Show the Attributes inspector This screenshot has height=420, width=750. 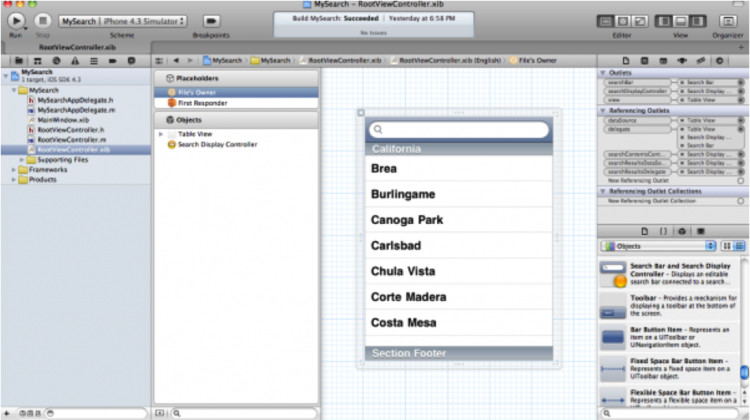(682, 61)
